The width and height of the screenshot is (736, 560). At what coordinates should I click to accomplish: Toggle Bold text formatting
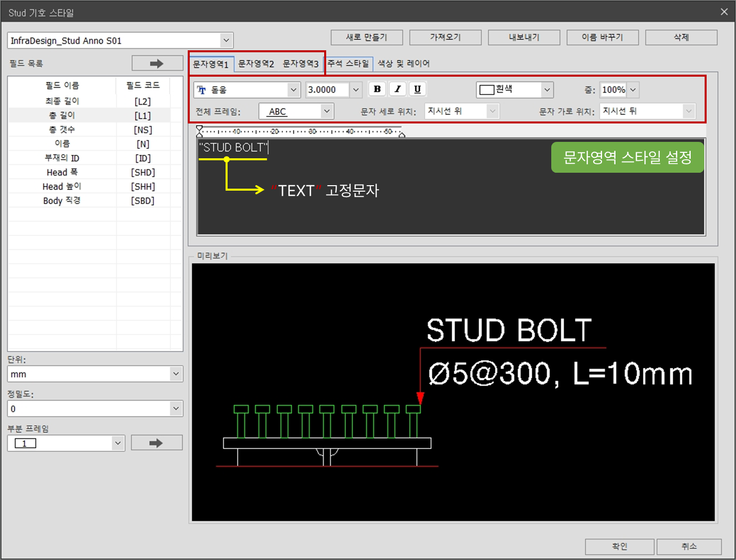pos(377,89)
